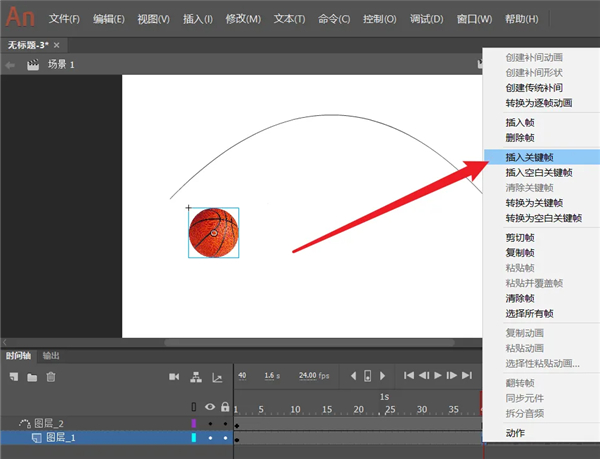Create a new layer folder in timeline
This screenshot has height=459, width=600.
tap(32, 376)
